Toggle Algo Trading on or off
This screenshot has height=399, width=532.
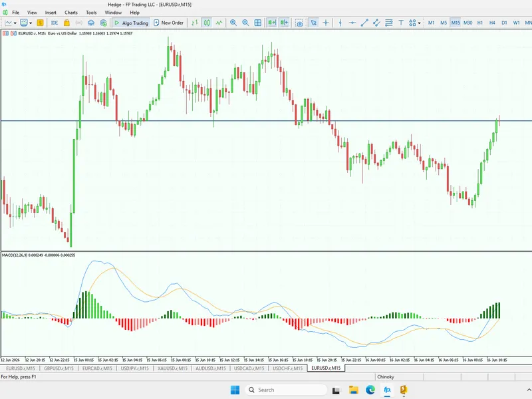click(x=131, y=23)
